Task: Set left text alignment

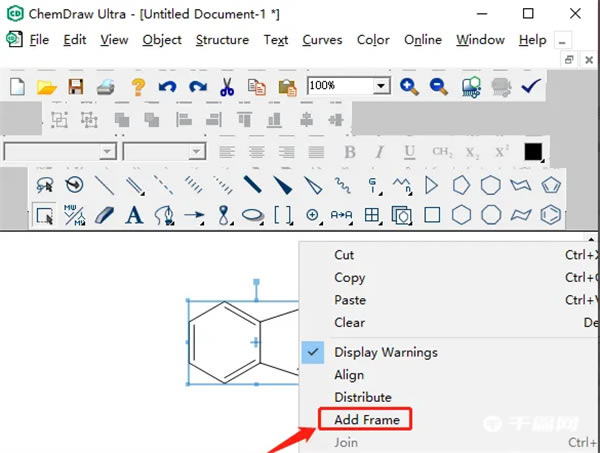Action: point(227,152)
